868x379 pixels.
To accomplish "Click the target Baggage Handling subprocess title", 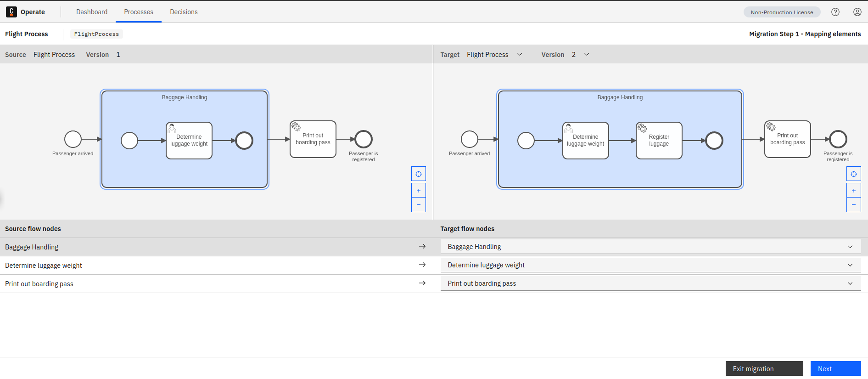I will pos(620,97).
